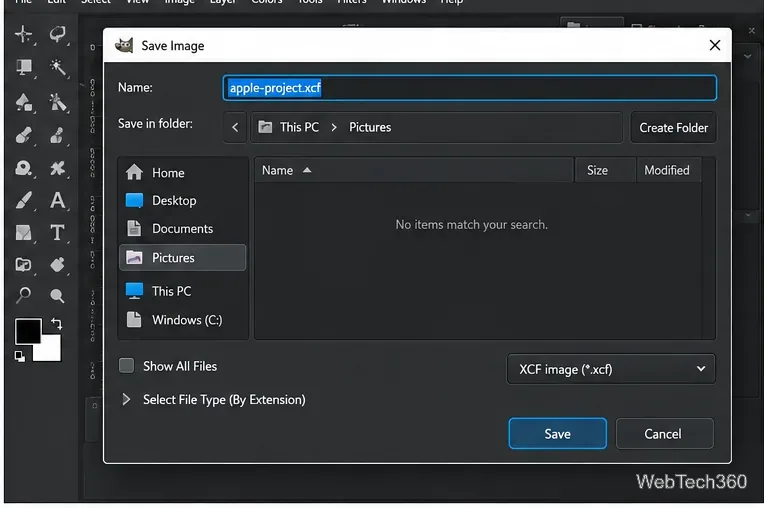The width and height of the screenshot is (764, 508).
Task: Select Pictures in places sidebar
Action: click(x=182, y=258)
